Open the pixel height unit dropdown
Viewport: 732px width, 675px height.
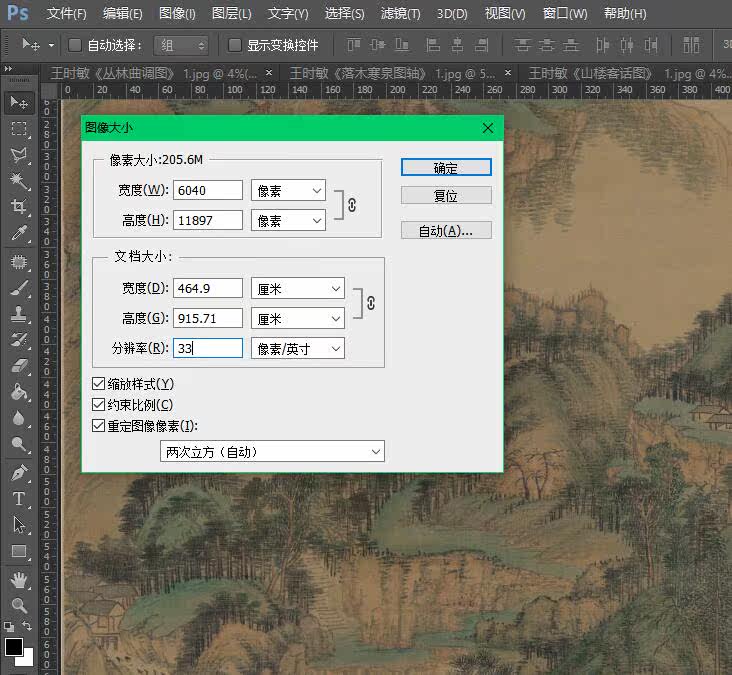tap(289, 220)
